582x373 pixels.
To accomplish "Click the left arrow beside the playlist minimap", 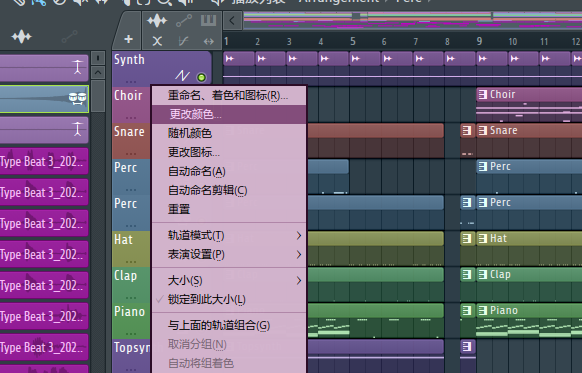I will pyautogui.click(x=232, y=20).
